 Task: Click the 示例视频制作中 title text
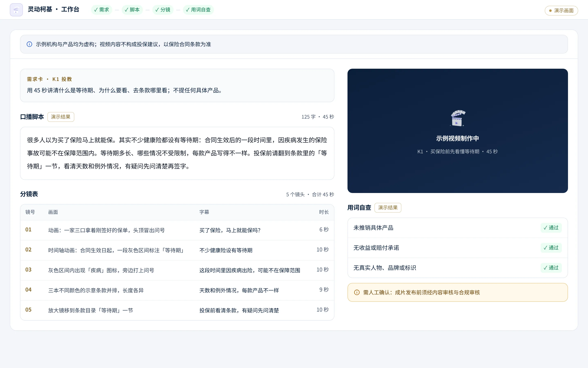point(458,138)
